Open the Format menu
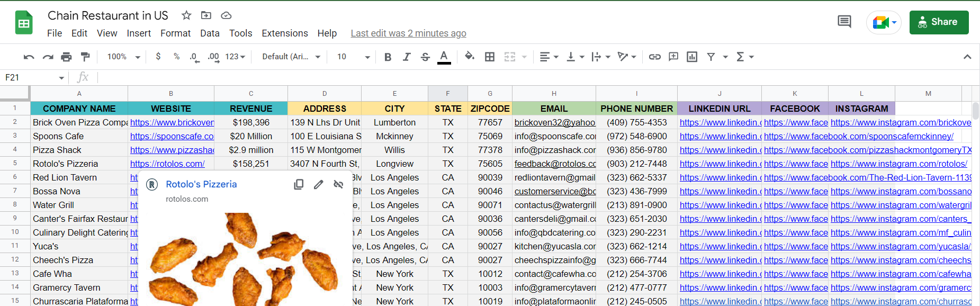980x306 pixels. click(x=175, y=33)
